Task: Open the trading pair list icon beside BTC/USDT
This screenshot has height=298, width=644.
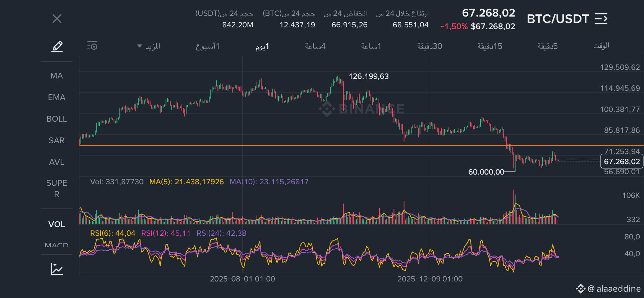Action: (x=601, y=18)
